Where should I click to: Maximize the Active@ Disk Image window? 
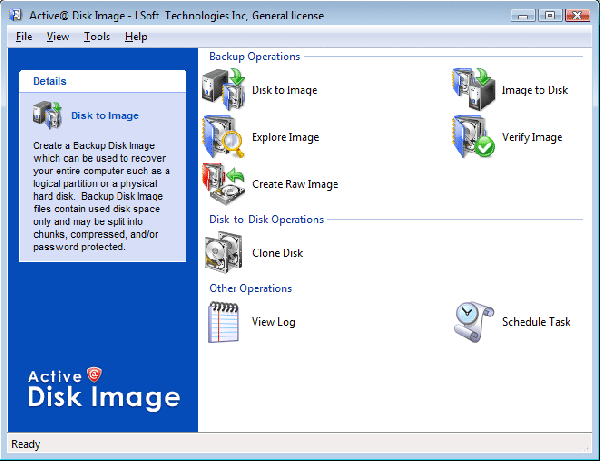pos(550,15)
